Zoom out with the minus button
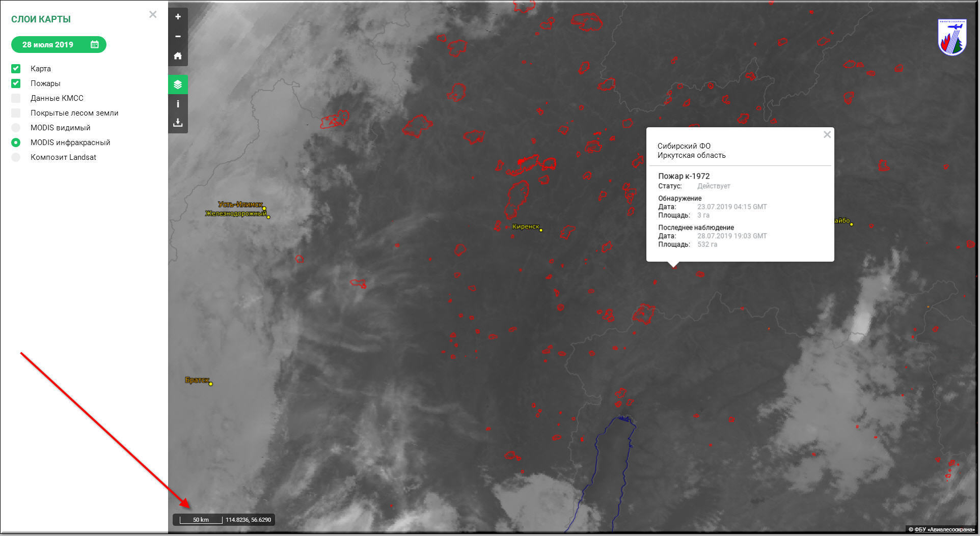Screen dimensions: 980x536 pyautogui.click(x=178, y=36)
